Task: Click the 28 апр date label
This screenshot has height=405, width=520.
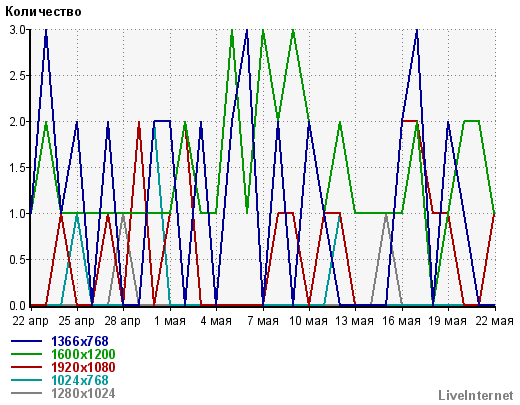Action: 123,321
